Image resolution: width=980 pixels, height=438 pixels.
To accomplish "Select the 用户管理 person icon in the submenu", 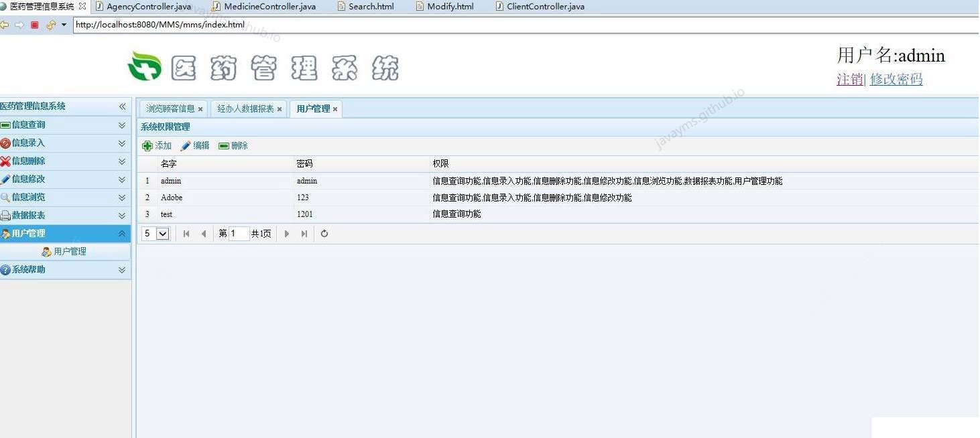I will point(45,251).
